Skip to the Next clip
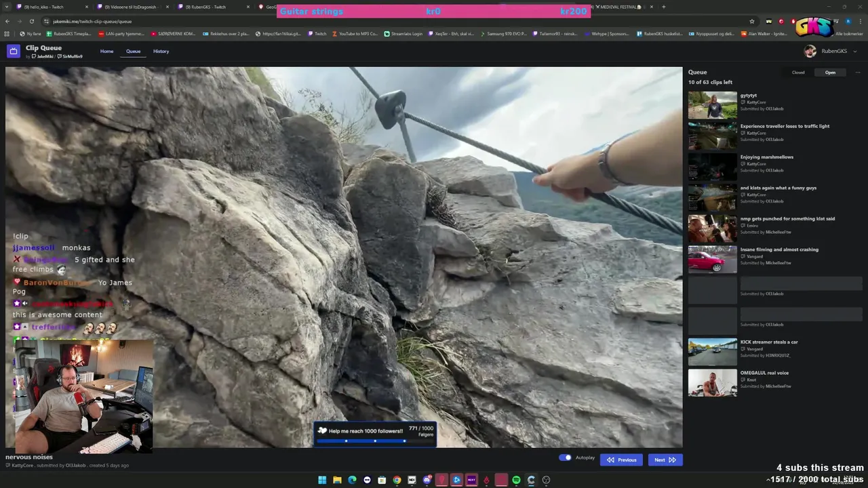The width and height of the screenshot is (868, 488). tap(665, 460)
